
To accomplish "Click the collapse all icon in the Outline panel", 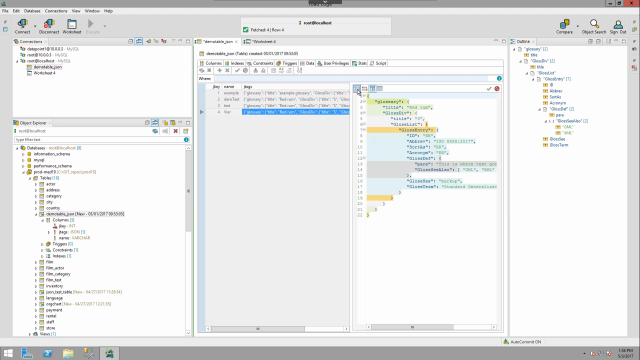I will (x=598, y=42).
